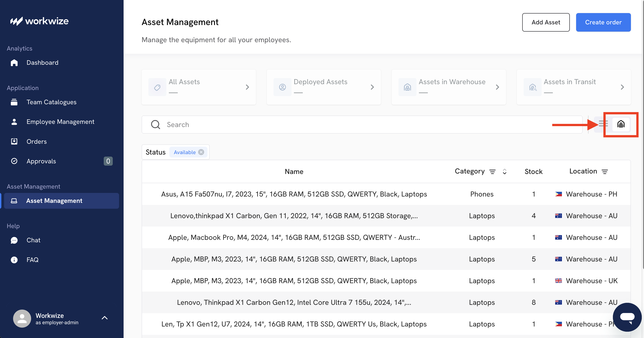This screenshot has width=644, height=338.
Task: Sort by Category using arrows
Action: point(504,172)
